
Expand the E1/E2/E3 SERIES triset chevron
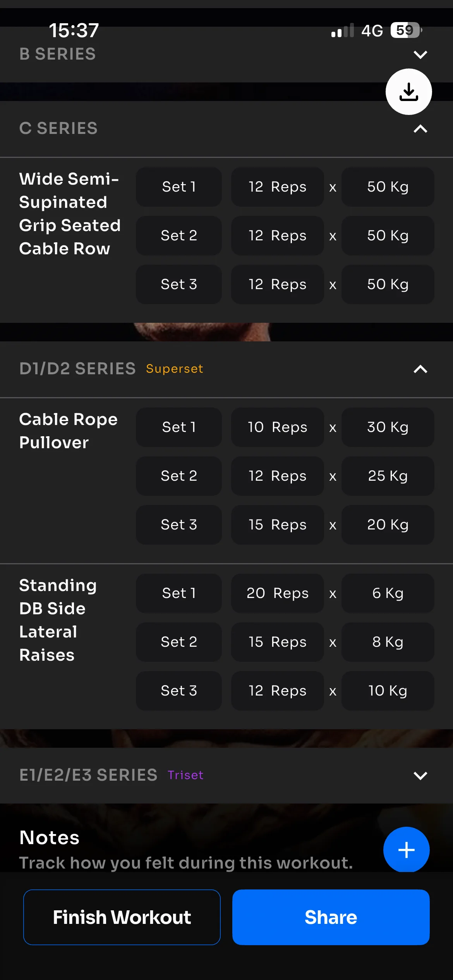(420, 775)
